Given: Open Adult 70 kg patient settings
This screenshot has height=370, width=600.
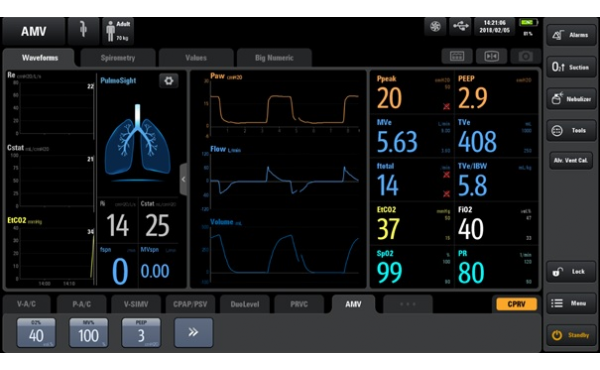Looking at the screenshot, I should (118, 31).
